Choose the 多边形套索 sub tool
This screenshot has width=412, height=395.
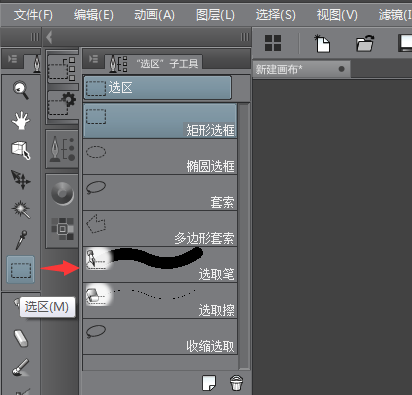(160, 229)
